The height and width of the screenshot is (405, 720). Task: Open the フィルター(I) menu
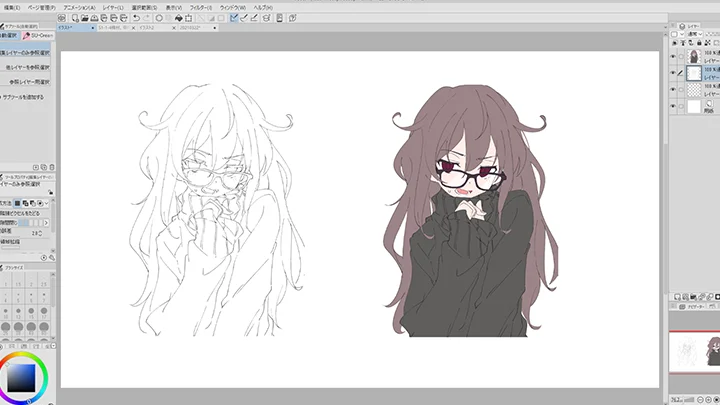coord(201,8)
